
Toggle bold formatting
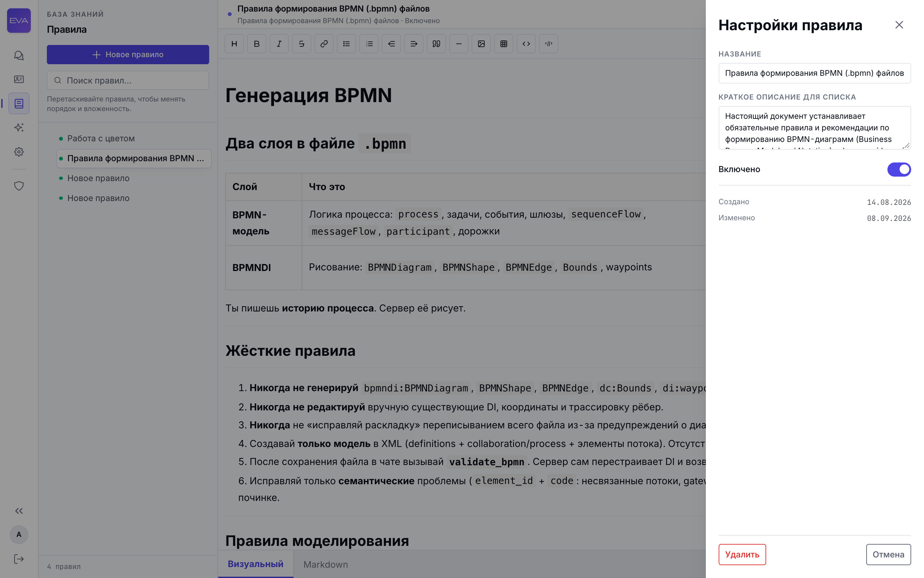(257, 44)
